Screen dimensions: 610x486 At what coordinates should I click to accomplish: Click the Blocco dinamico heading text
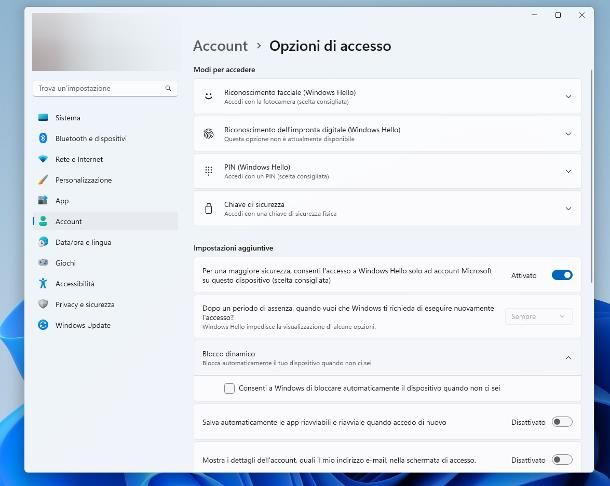point(229,354)
